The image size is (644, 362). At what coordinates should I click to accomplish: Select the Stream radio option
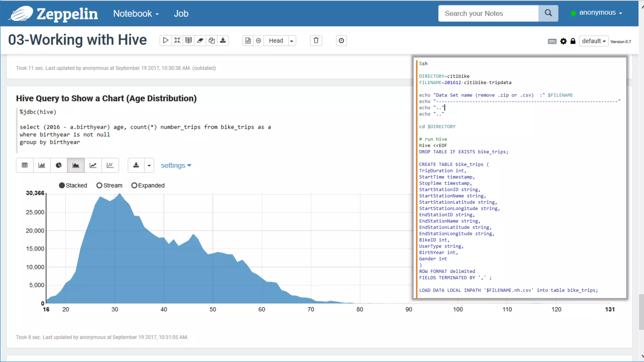pos(99,185)
